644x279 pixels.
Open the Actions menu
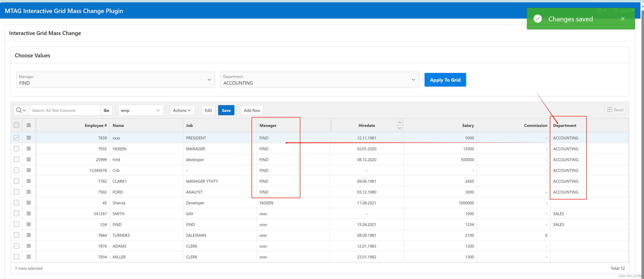(182, 110)
